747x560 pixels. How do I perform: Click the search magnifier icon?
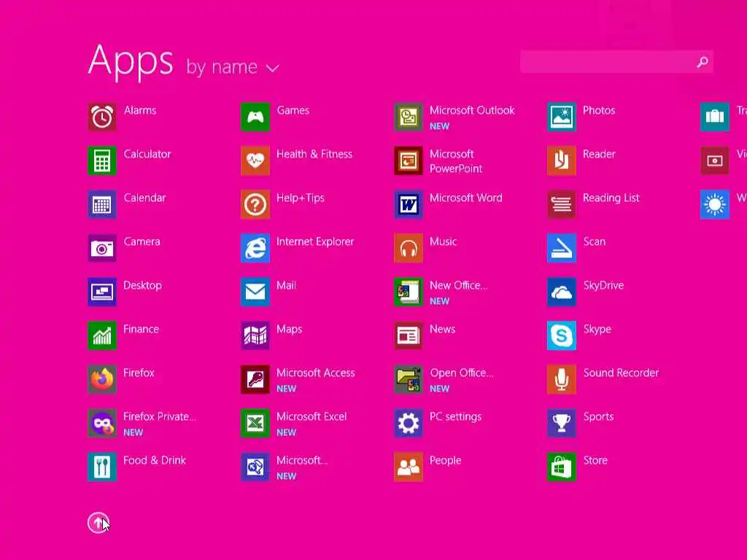[703, 62]
